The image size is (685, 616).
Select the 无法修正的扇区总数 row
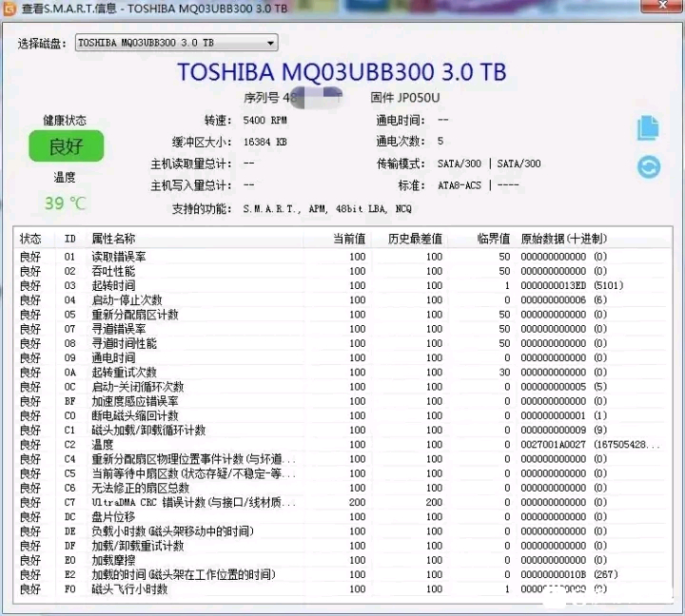pos(342,488)
